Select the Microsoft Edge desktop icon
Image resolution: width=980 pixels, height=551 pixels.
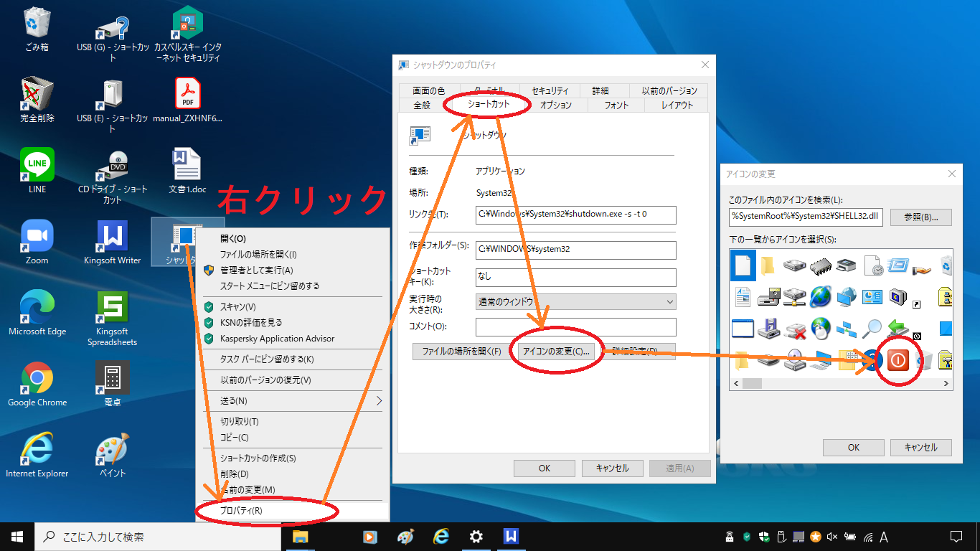(37, 313)
